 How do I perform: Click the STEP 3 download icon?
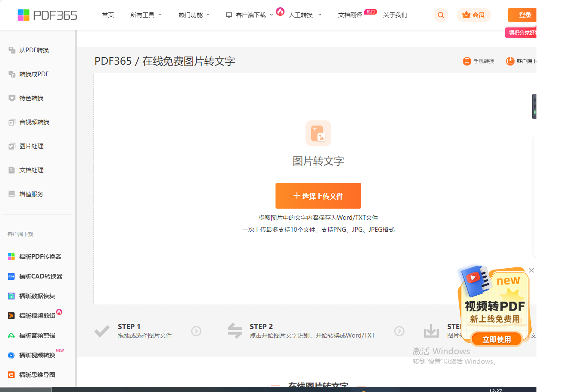pyautogui.click(x=431, y=331)
